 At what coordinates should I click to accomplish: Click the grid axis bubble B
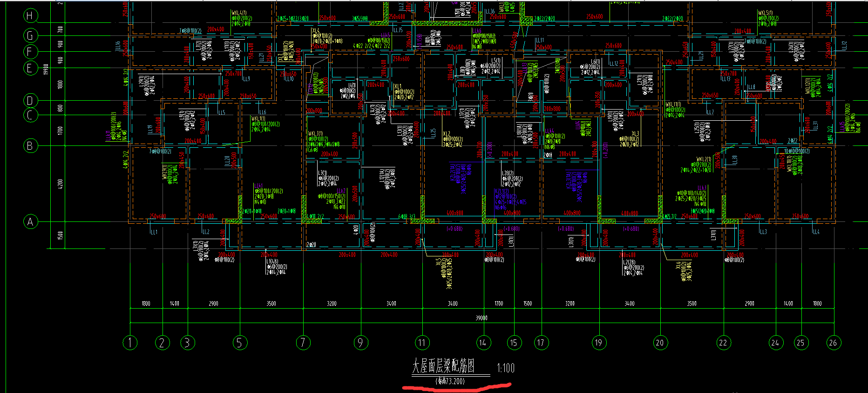[x=30, y=145]
